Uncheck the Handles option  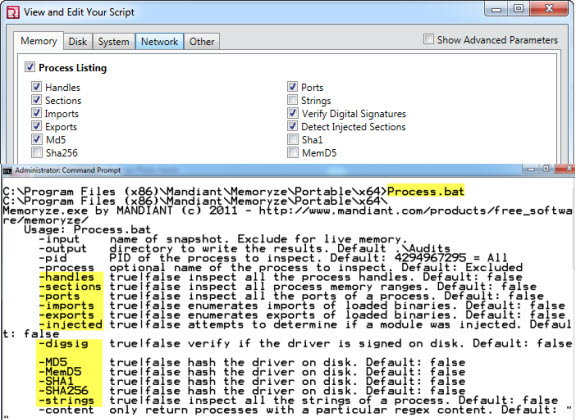pos(36,87)
